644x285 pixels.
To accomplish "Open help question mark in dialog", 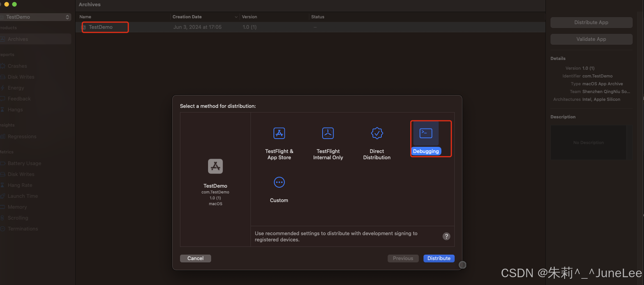I will point(446,236).
